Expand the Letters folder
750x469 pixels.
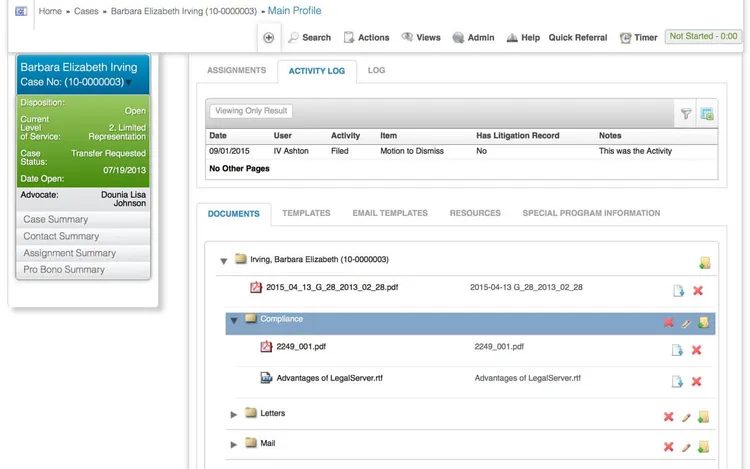coord(234,414)
